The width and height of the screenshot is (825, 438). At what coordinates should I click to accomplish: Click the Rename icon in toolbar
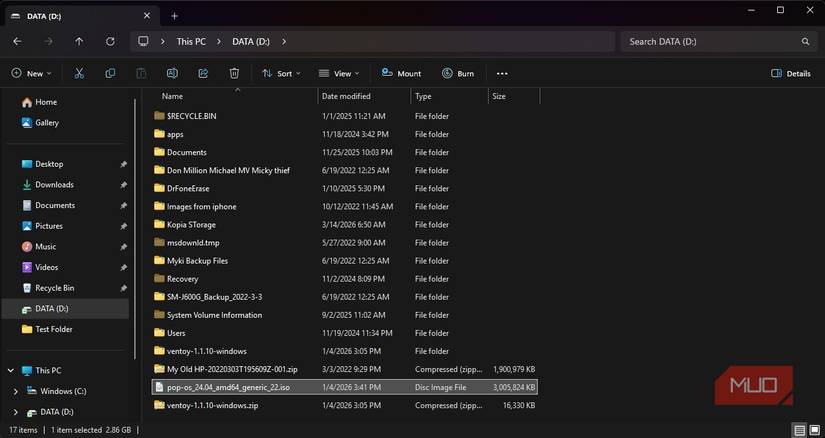tap(172, 74)
